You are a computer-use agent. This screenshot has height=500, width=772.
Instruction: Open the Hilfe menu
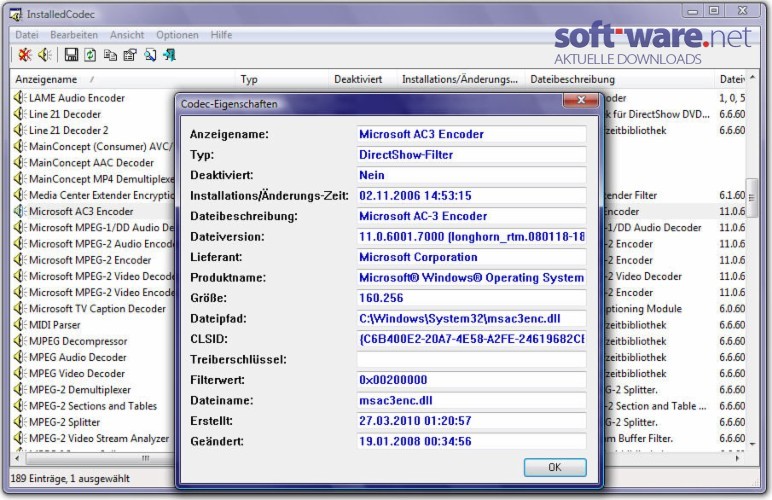[x=221, y=35]
